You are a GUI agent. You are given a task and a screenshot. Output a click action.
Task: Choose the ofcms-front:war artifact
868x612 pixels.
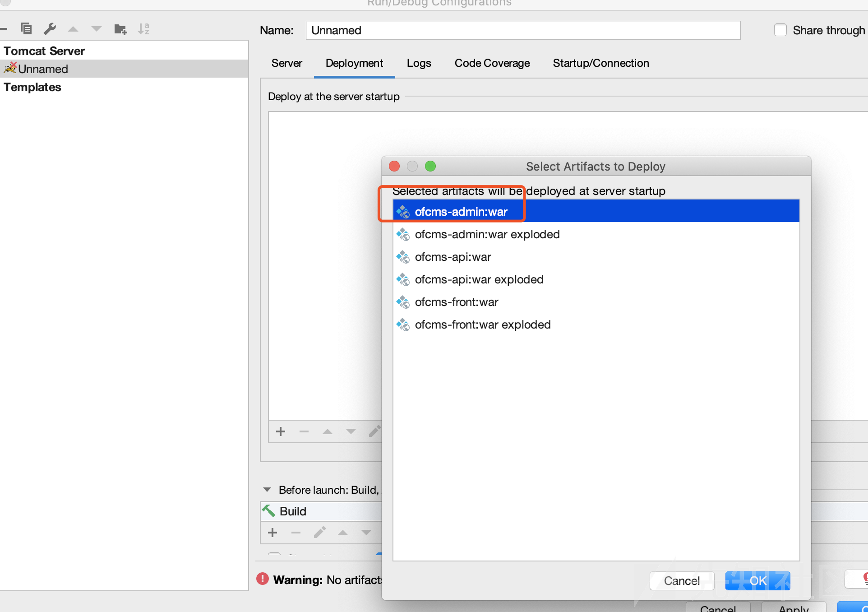(x=596, y=302)
